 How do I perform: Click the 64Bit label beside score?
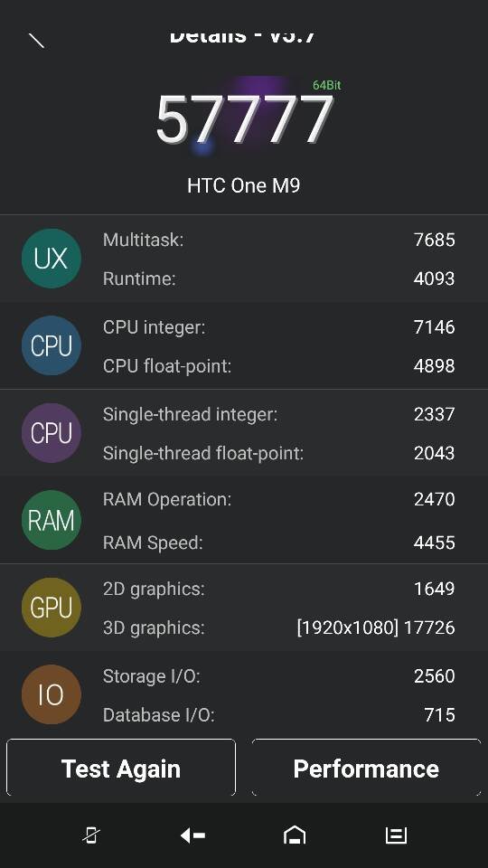pyautogui.click(x=326, y=85)
